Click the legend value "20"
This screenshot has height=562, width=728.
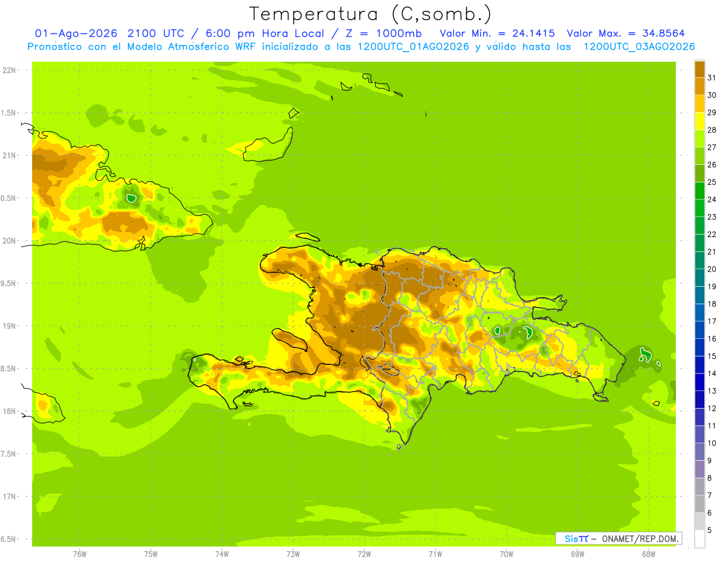click(x=712, y=269)
